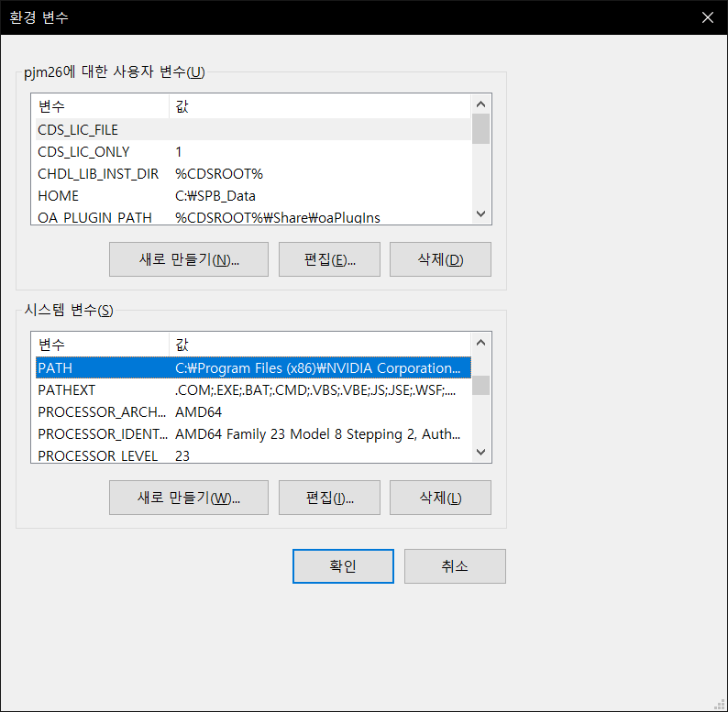
Task: Click 편집(I)... button for system variables
Action: [329, 497]
